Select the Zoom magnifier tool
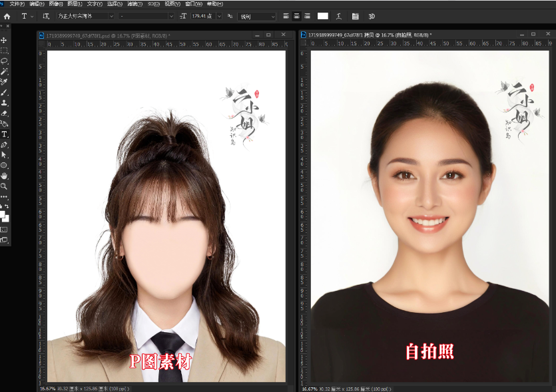The image size is (556, 392). point(4,186)
